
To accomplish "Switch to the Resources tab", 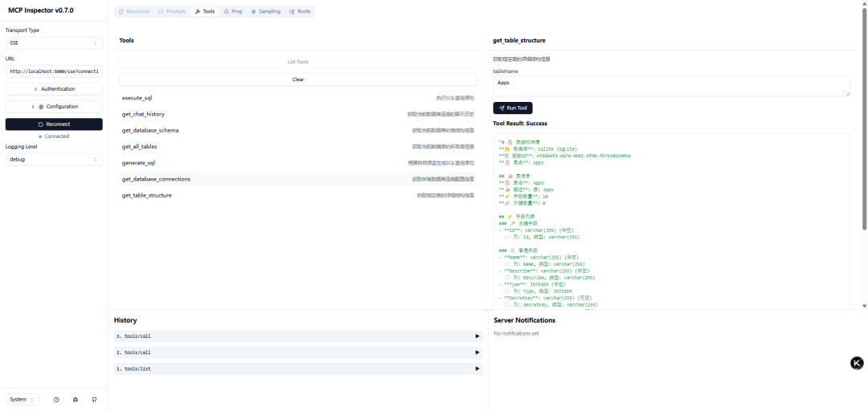I will (x=134, y=11).
